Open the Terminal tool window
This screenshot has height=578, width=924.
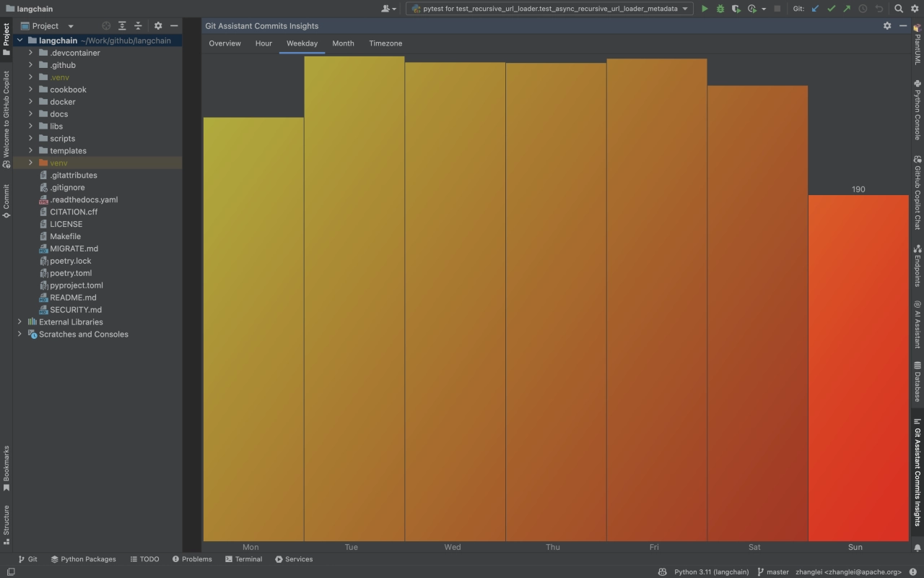[x=243, y=559]
